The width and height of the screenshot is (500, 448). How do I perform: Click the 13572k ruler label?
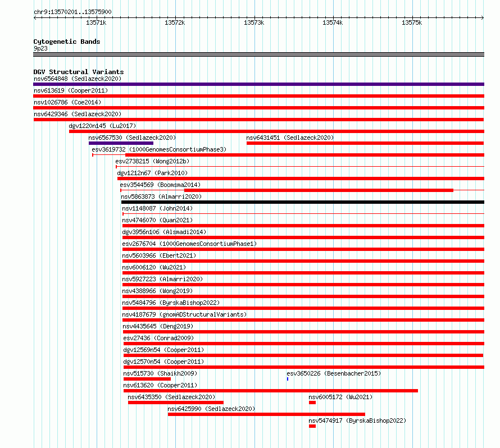point(175,22)
